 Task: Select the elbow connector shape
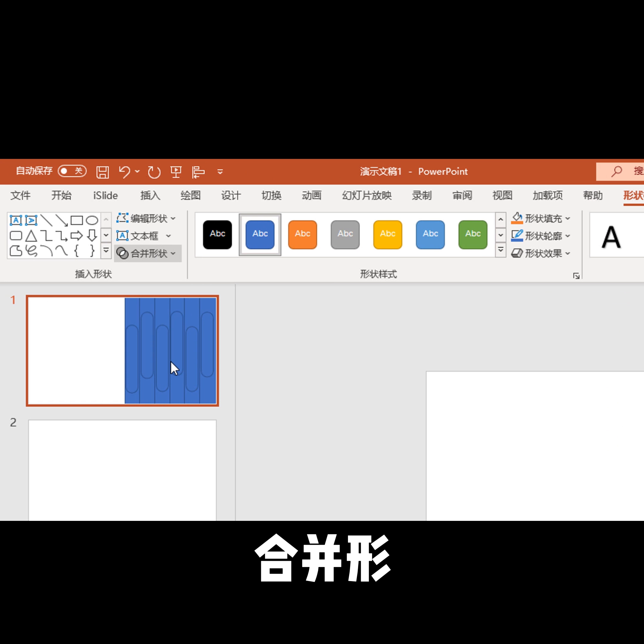(46, 236)
